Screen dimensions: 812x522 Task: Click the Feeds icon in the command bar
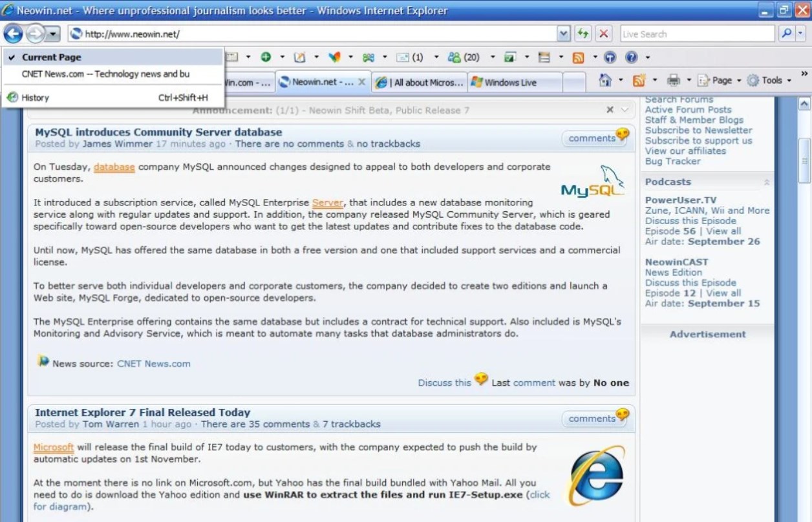[x=639, y=80]
